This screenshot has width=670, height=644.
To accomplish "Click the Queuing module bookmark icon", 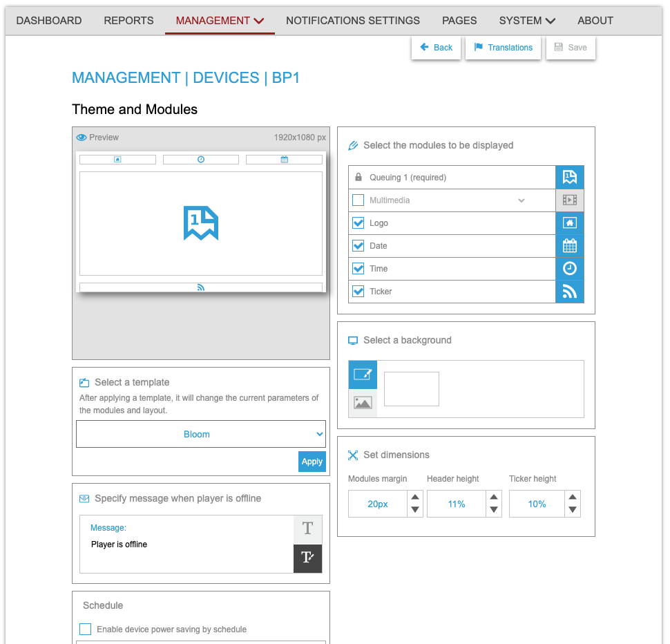I will [x=570, y=178].
